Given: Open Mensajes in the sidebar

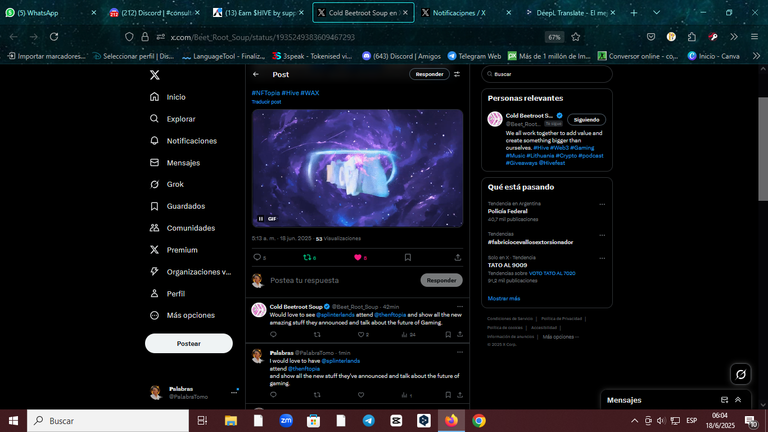Looking at the screenshot, I should [175, 163].
